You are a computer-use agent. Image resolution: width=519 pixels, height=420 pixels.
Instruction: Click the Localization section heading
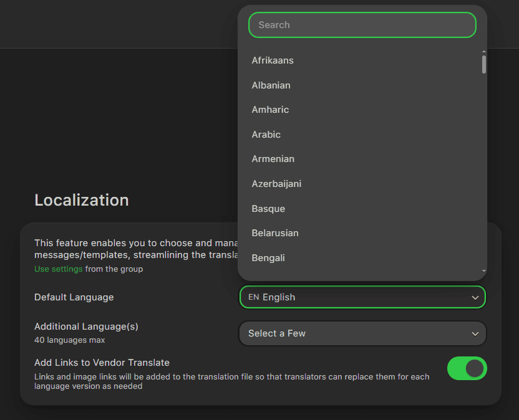pyautogui.click(x=81, y=200)
